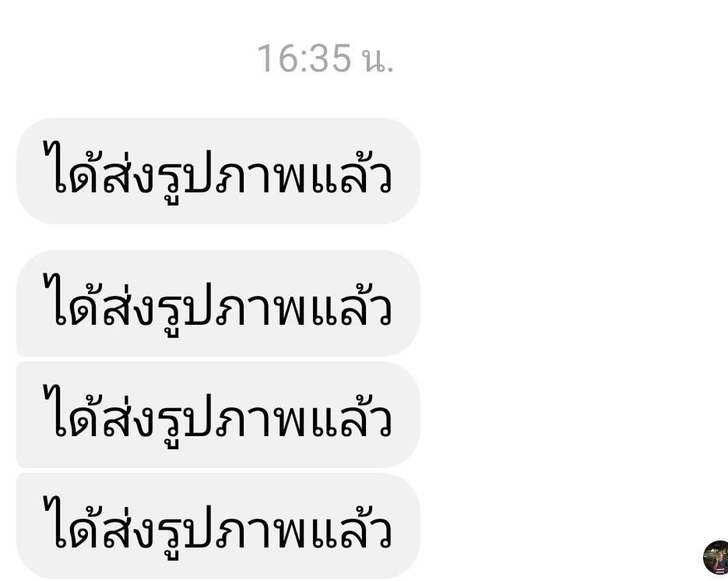
Task: Tap the small read-receipt photo beside last message
Action: click(x=716, y=558)
